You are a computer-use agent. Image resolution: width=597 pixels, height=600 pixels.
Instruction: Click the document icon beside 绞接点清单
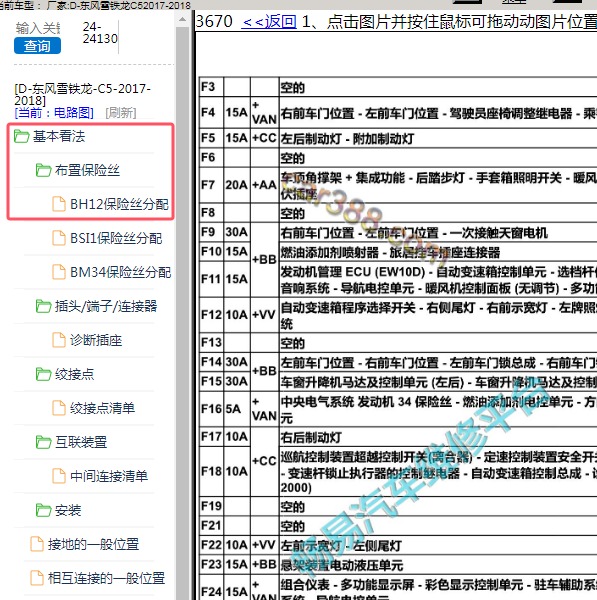coord(59,408)
